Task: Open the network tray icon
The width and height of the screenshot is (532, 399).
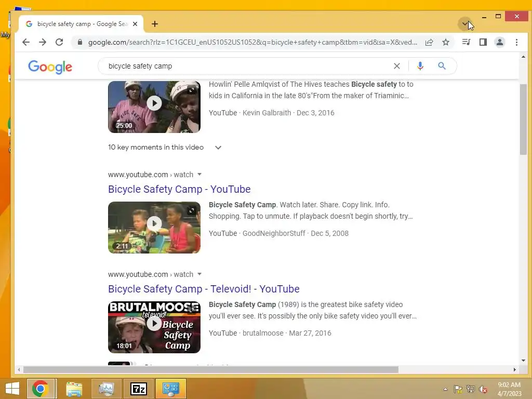Action: tap(471, 389)
